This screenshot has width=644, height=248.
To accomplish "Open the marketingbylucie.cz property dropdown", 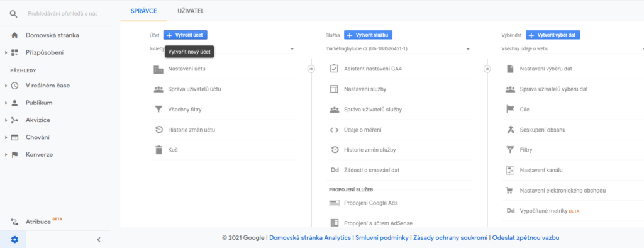I will (398, 49).
